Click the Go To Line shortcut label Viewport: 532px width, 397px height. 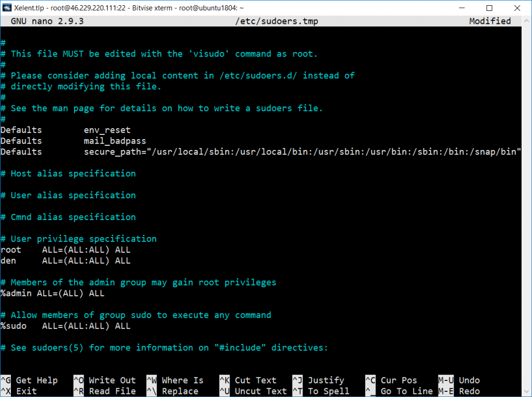tap(407, 391)
